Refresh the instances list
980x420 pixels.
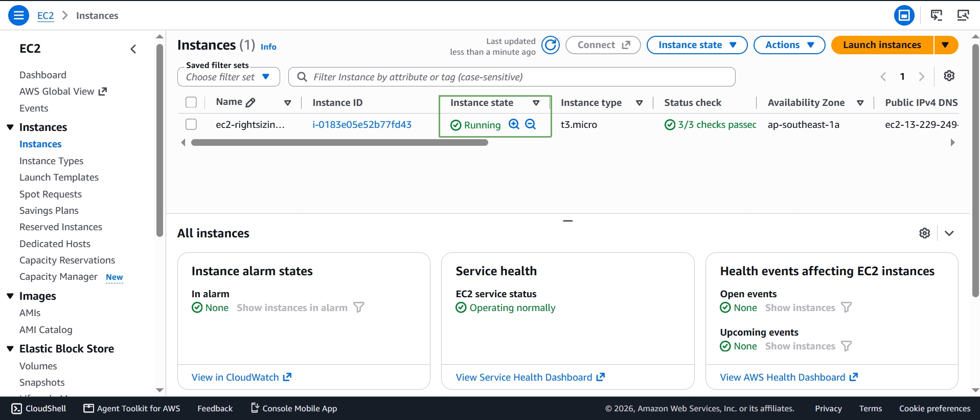[551, 45]
